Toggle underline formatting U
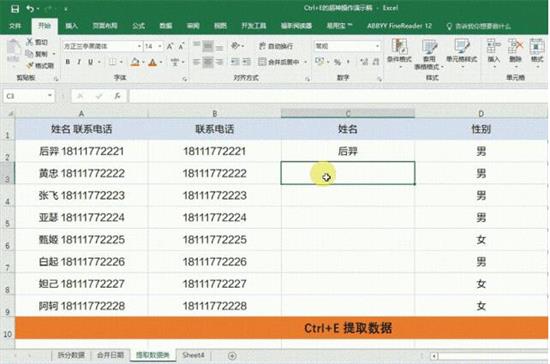The width and height of the screenshot is (550, 364). click(90, 62)
